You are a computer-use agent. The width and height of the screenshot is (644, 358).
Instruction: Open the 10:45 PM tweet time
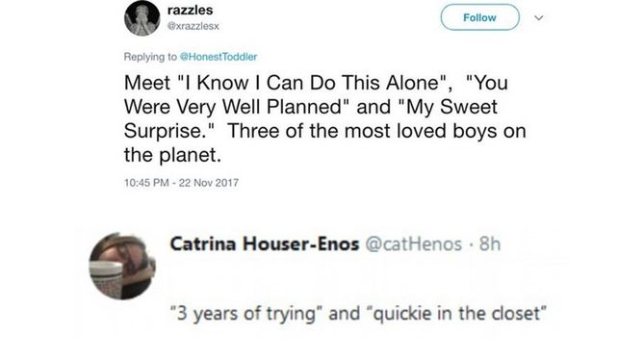(146, 183)
